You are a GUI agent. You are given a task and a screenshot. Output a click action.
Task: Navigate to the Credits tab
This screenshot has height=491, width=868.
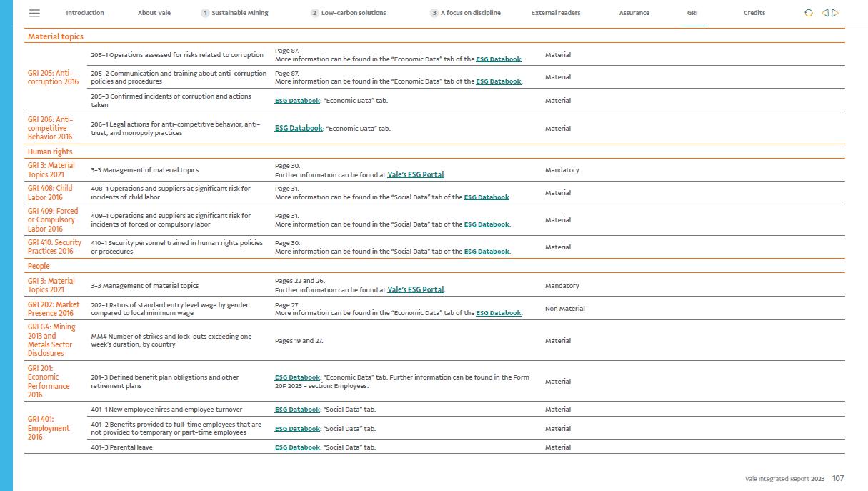click(x=754, y=13)
